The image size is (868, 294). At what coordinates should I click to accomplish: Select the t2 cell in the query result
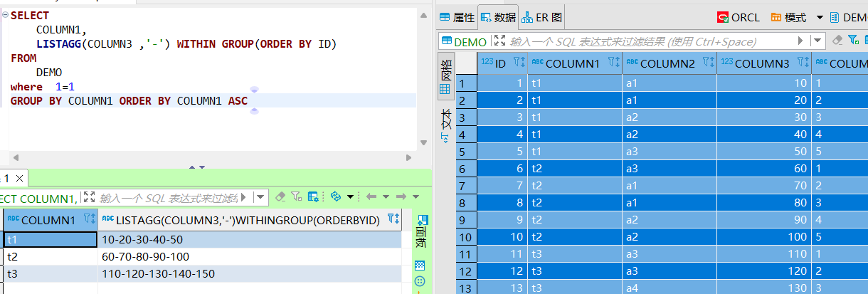[x=51, y=257]
